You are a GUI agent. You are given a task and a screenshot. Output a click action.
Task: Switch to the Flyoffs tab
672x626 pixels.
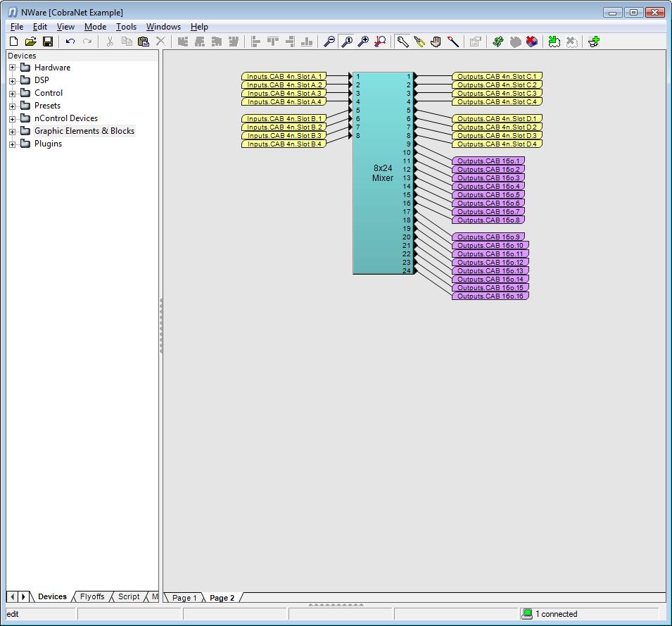pos(92,596)
